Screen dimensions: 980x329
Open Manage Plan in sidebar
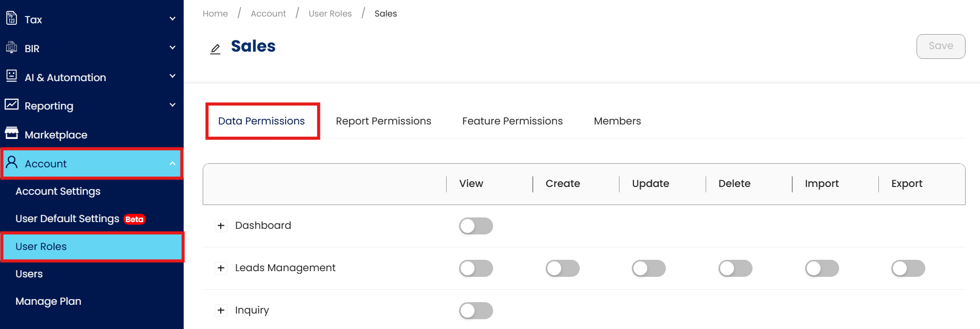[48, 301]
